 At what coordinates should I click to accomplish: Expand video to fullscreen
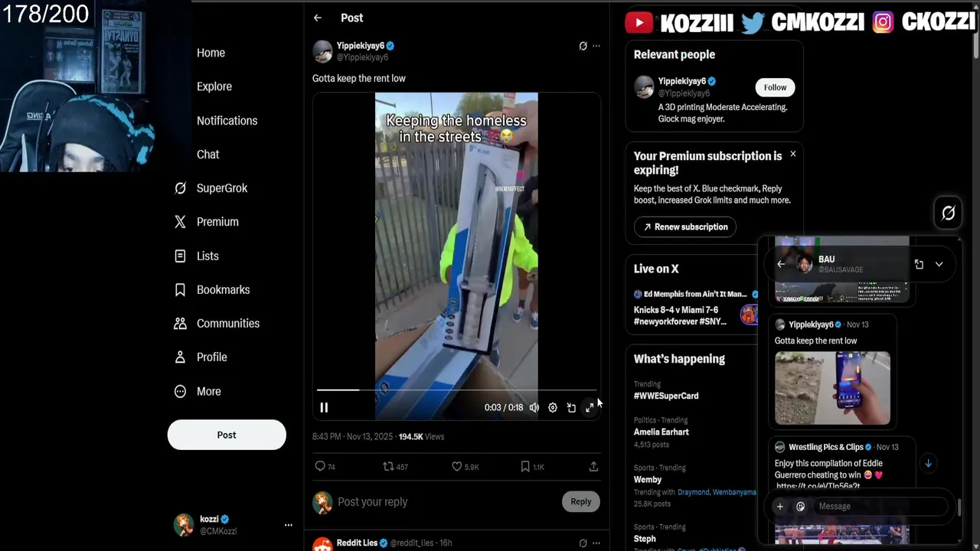(x=590, y=408)
